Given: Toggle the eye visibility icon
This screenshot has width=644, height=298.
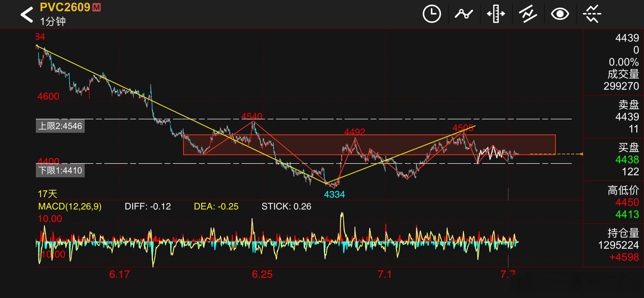Looking at the screenshot, I should [x=560, y=14].
